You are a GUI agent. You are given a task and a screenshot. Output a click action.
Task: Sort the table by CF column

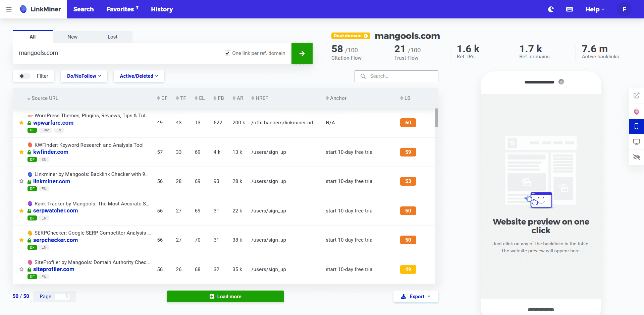[x=162, y=98]
